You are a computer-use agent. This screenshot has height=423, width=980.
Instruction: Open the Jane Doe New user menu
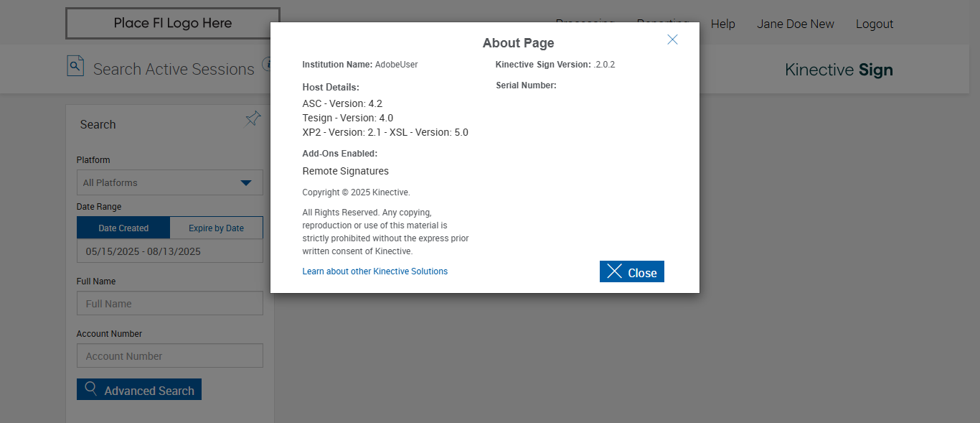coord(796,24)
